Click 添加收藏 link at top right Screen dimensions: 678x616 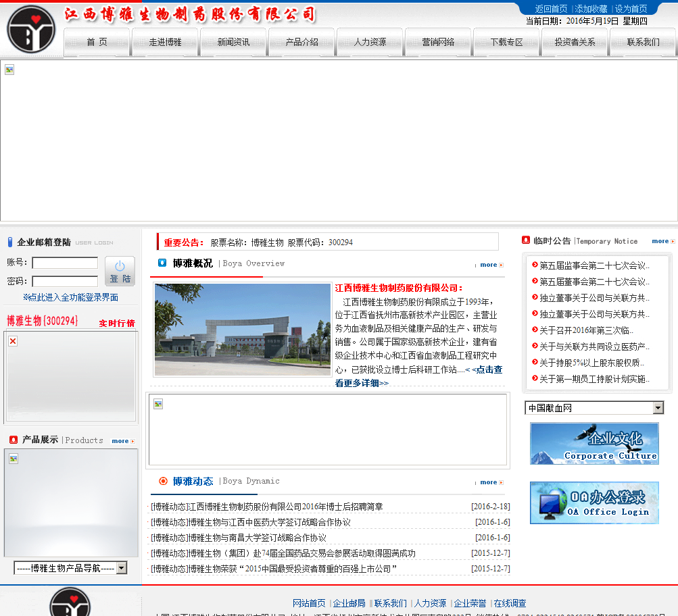click(x=591, y=9)
